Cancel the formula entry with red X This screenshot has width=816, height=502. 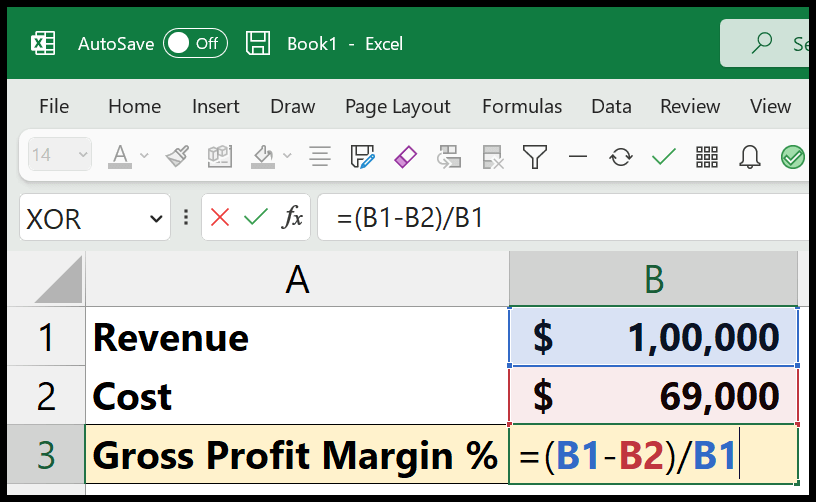pos(220,217)
